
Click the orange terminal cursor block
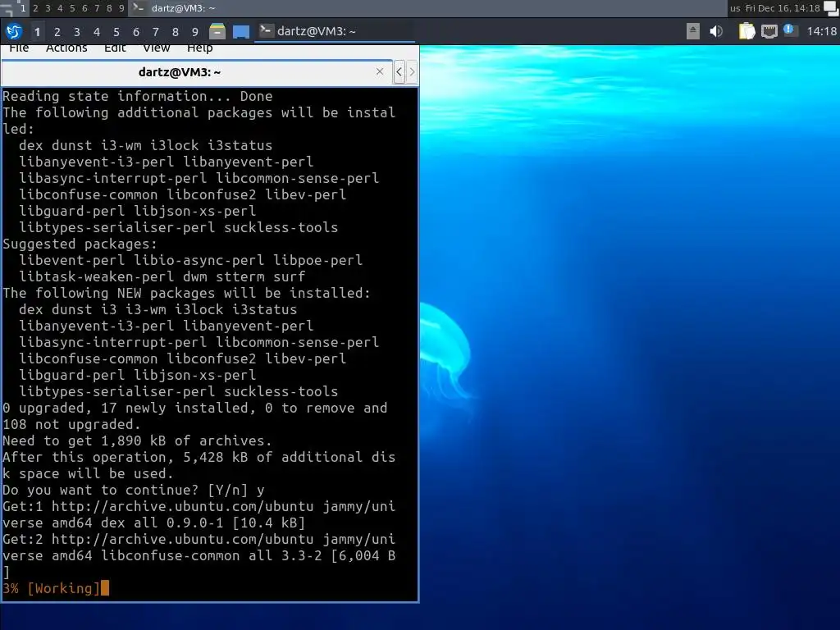(105, 588)
